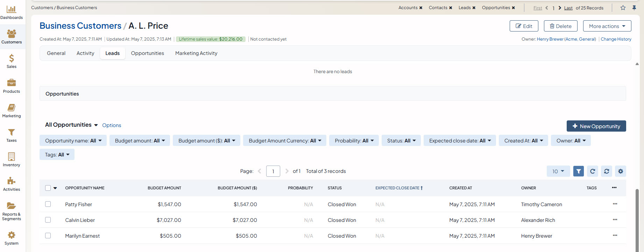Go to Inventory in the sidebar

click(12, 160)
